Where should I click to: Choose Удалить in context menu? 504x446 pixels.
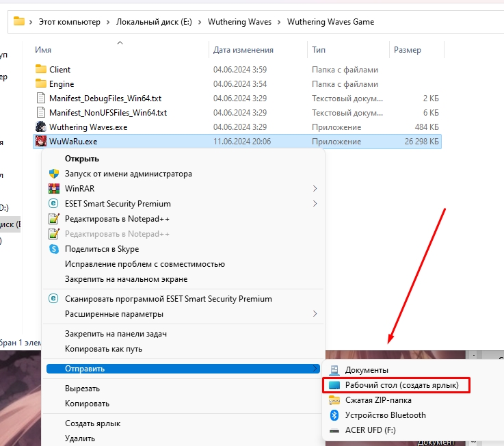[80, 438]
